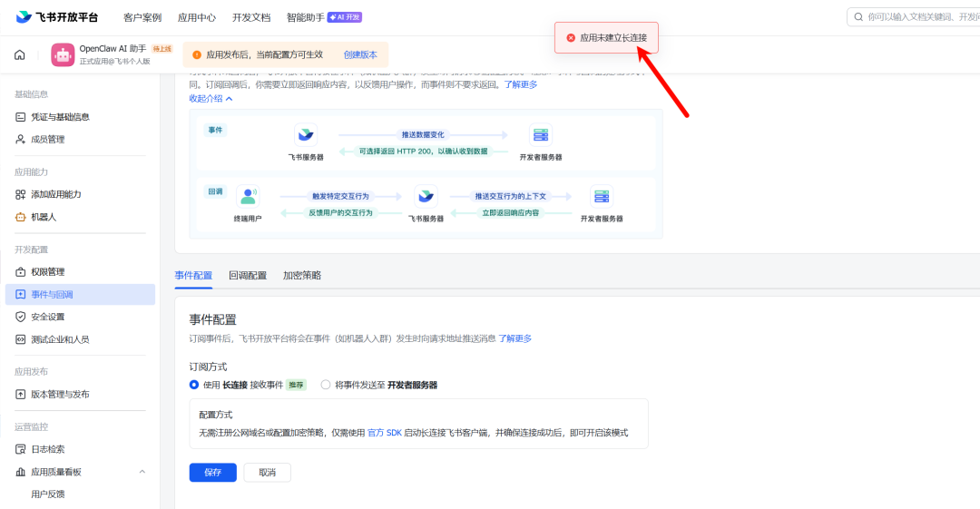This screenshot has height=509, width=980.
Task: Collapse the 收起介绍 section
Action: click(x=211, y=98)
